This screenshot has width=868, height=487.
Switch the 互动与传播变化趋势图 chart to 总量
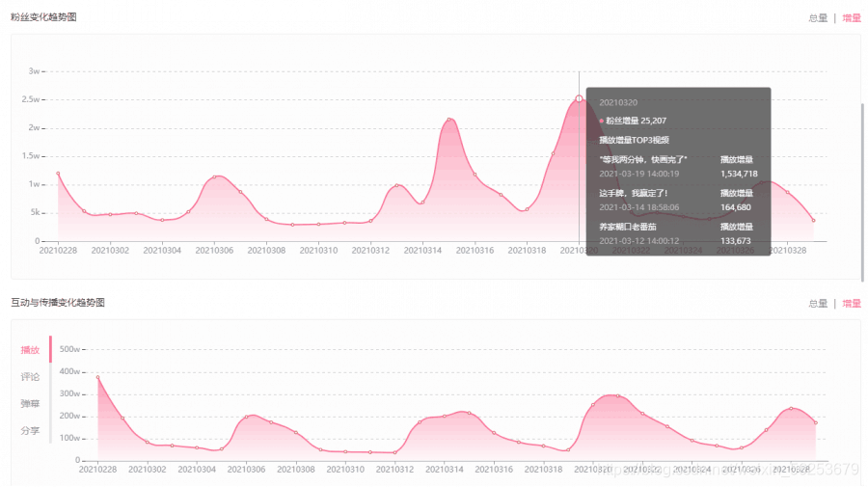point(818,303)
